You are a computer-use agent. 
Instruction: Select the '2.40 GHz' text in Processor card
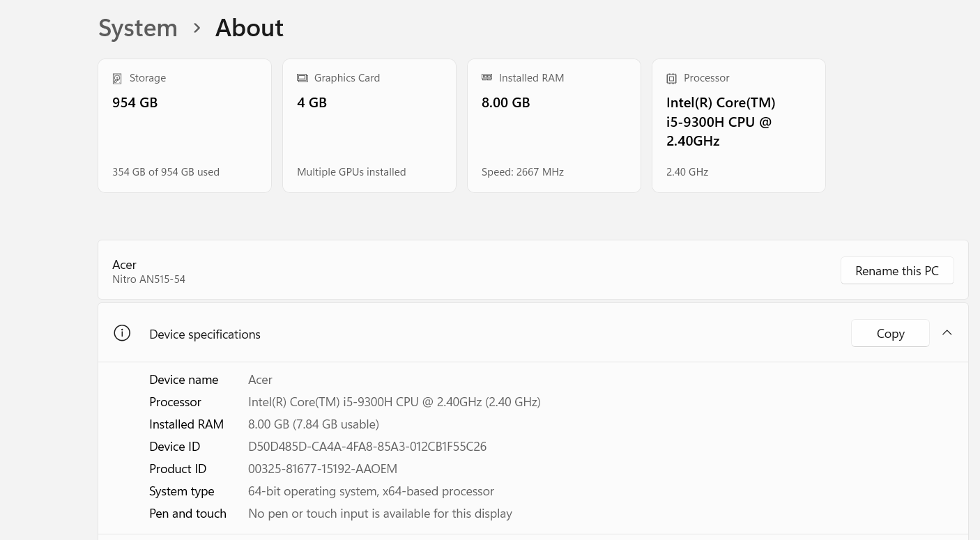(x=687, y=172)
